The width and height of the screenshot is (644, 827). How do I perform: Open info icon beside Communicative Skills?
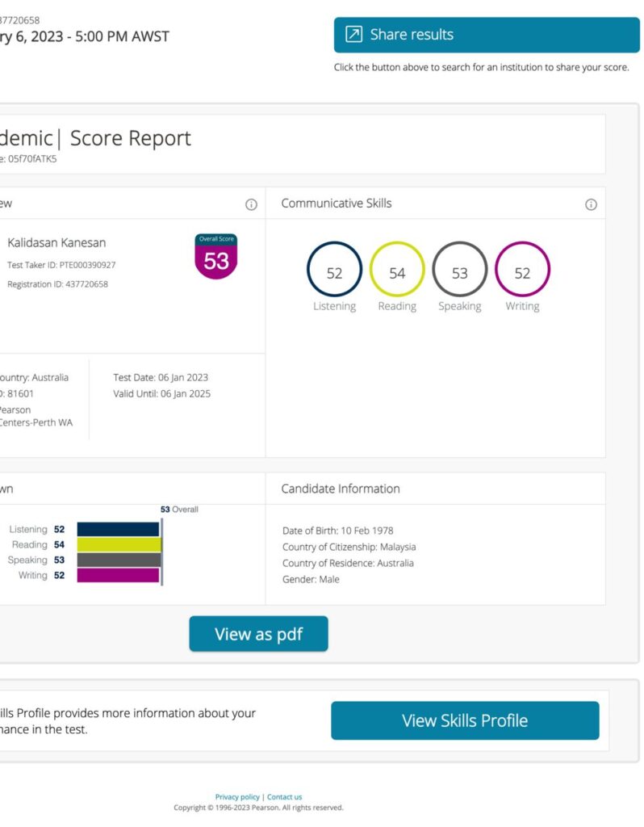(x=591, y=204)
